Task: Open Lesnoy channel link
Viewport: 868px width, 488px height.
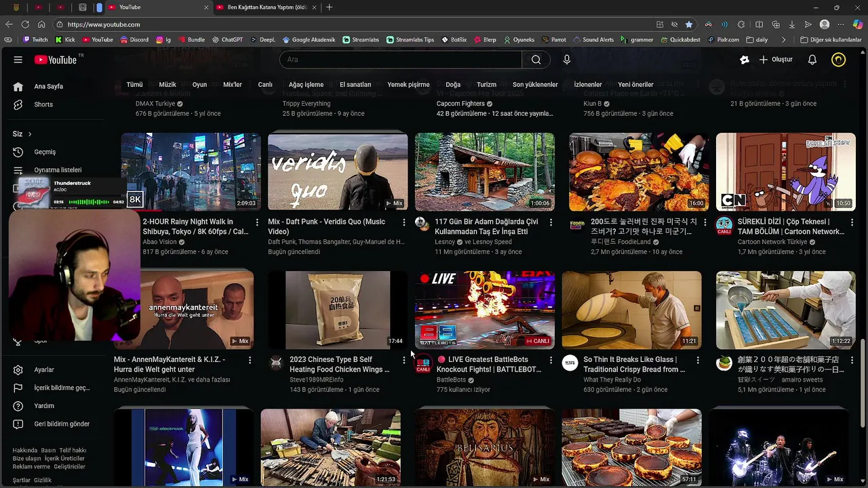Action: click(445, 242)
